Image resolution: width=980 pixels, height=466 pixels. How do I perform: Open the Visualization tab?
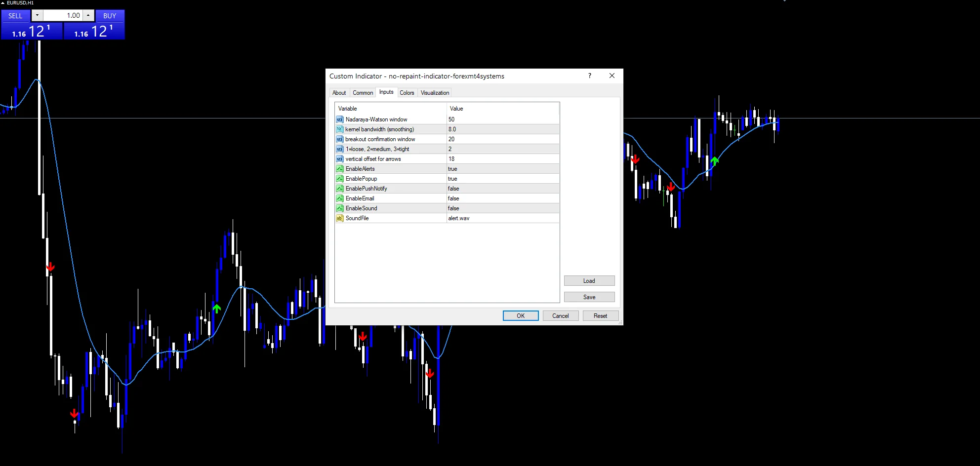coord(435,93)
